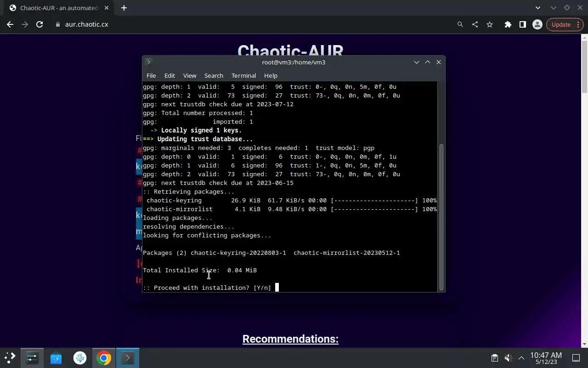The width and height of the screenshot is (588, 368).
Task: Switch to terminal in the taskbar
Action: pyautogui.click(x=128, y=358)
